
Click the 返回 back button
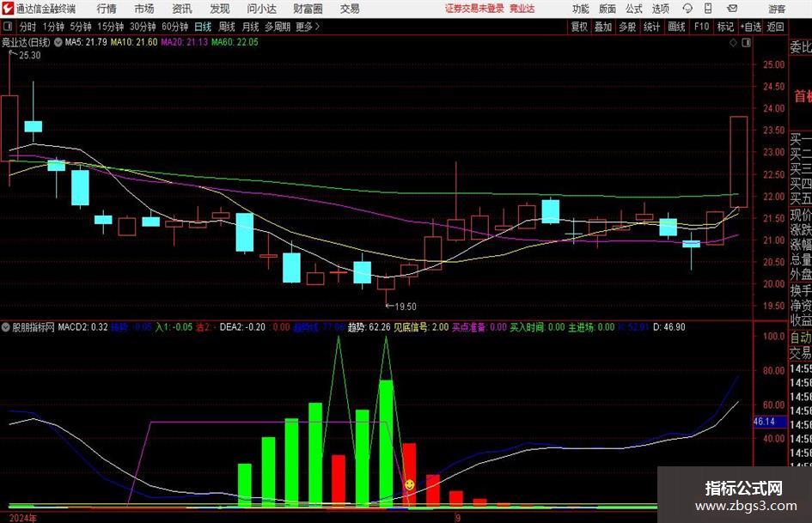[775, 27]
